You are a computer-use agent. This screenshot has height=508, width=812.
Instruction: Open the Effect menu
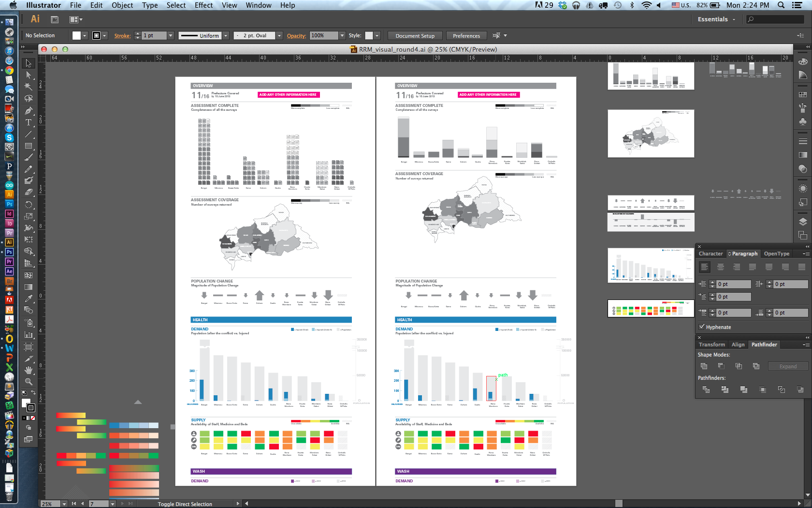(203, 5)
